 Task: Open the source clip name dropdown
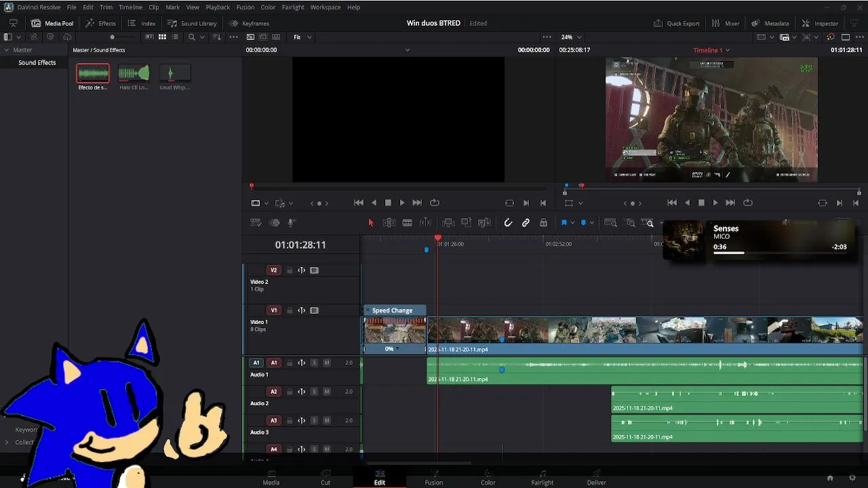tap(407, 50)
